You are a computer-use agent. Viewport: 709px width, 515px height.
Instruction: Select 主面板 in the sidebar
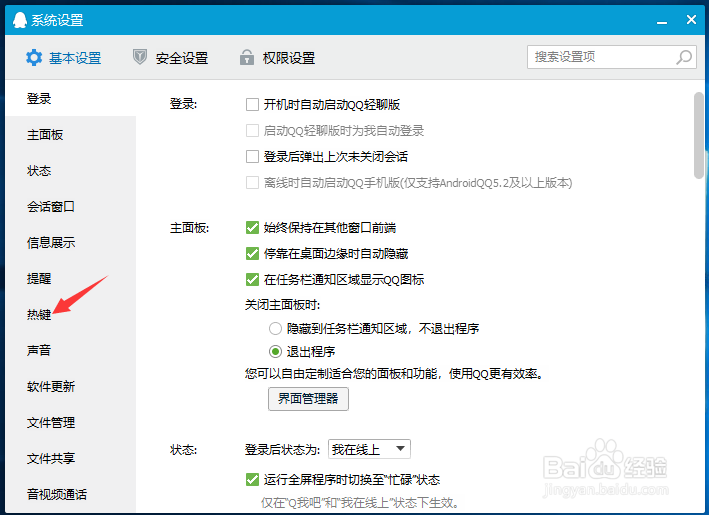click(x=71, y=135)
